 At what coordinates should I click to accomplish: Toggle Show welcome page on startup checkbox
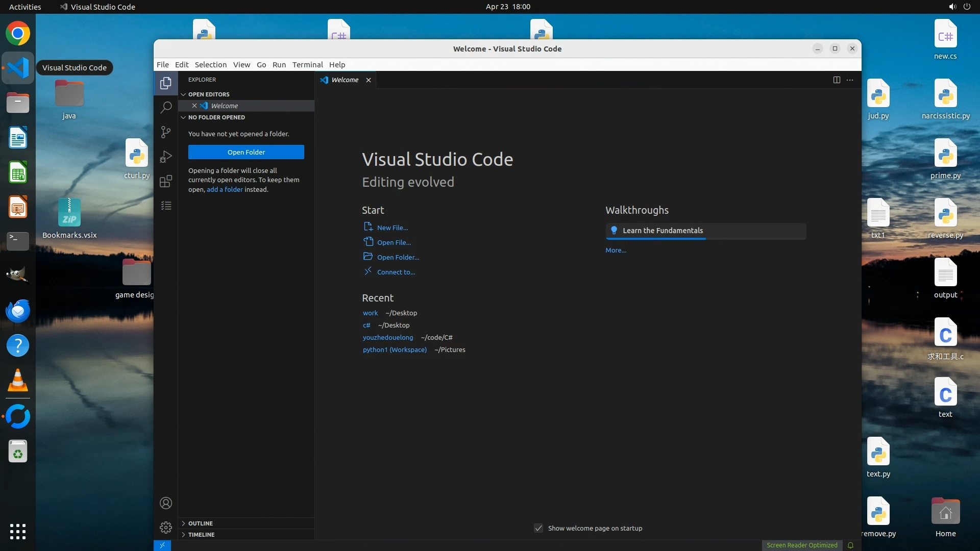click(538, 528)
